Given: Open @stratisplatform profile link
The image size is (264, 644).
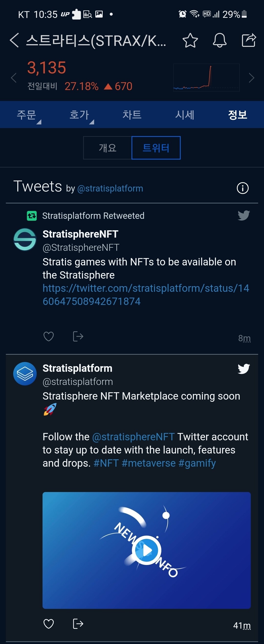Looking at the screenshot, I should [110, 189].
